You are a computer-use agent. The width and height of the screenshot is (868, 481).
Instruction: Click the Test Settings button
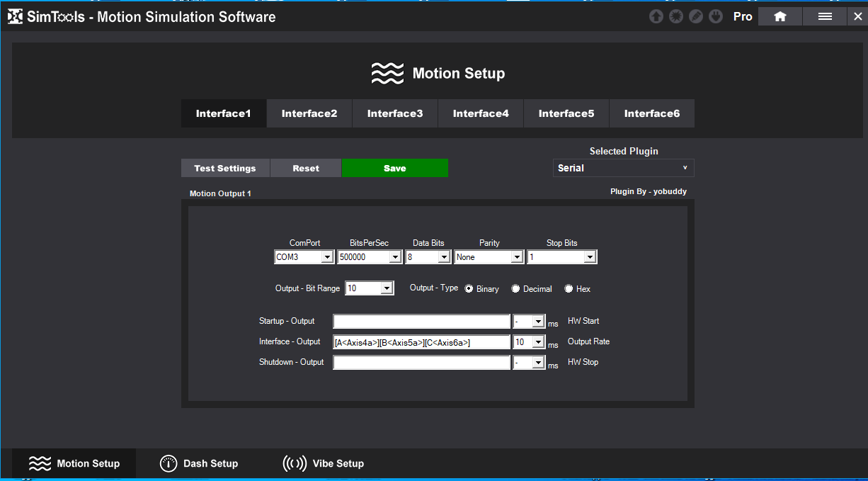click(225, 168)
